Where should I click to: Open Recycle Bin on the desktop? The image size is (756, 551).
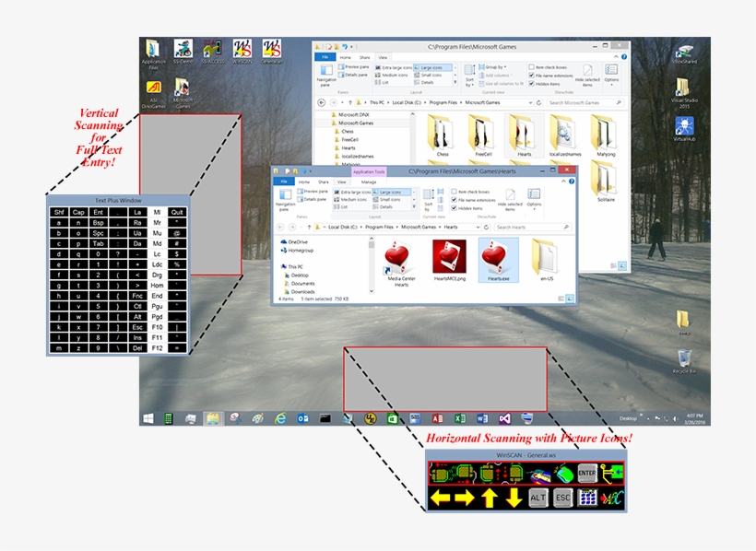683,358
